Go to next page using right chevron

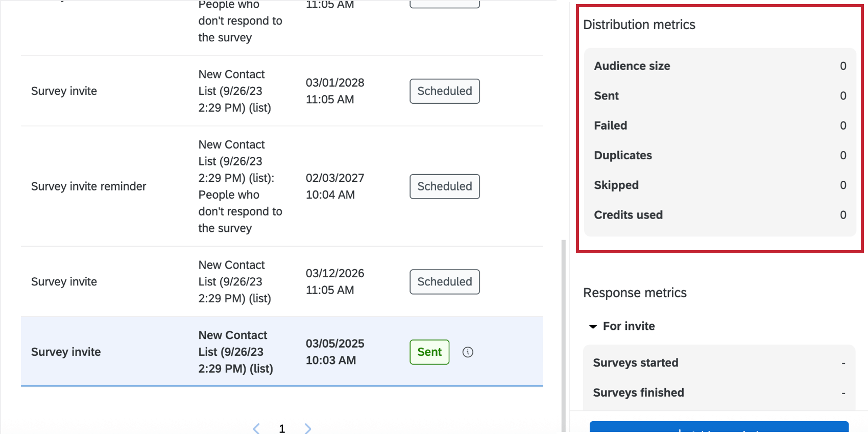(x=308, y=428)
